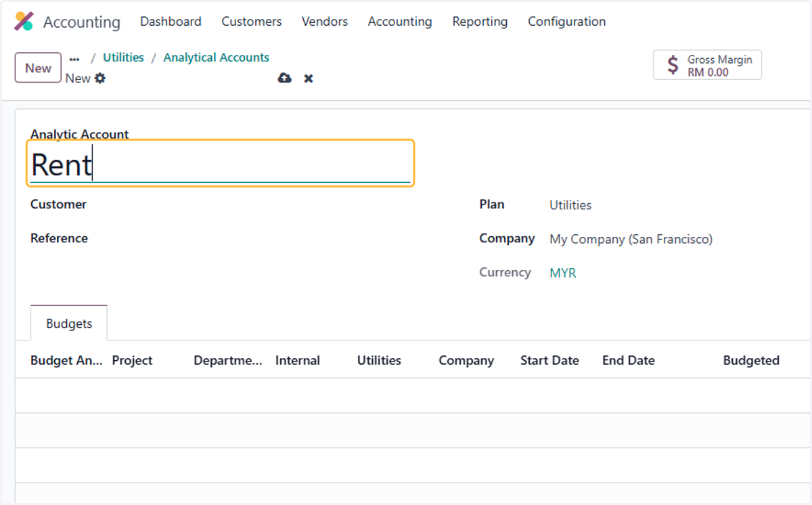Image resolution: width=812 pixels, height=505 pixels.
Task: Open the Reporting menu
Action: (480, 22)
